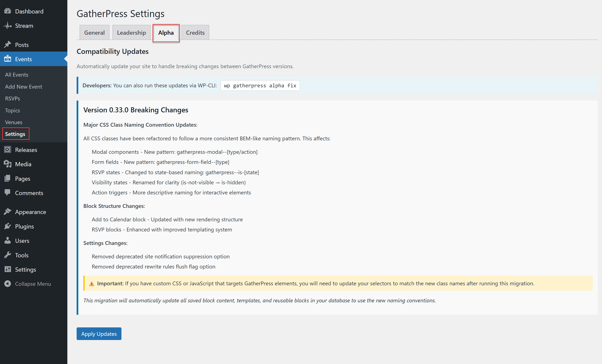The height and width of the screenshot is (364, 602).
Task: Click the 'Compatibility Updates' heading
Action: pyautogui.click(x=113, y=51)
